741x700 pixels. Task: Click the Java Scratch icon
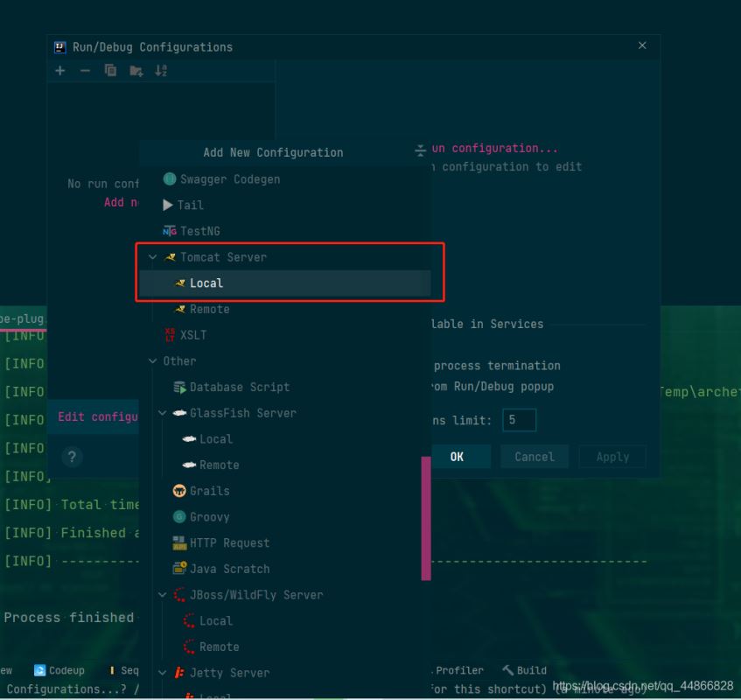point(179,569)
